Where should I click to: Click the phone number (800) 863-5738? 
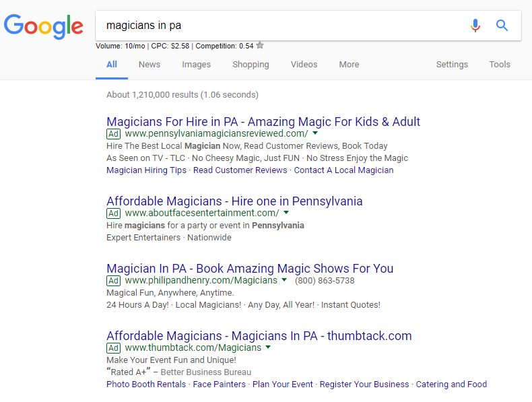[x=325, y=281]
